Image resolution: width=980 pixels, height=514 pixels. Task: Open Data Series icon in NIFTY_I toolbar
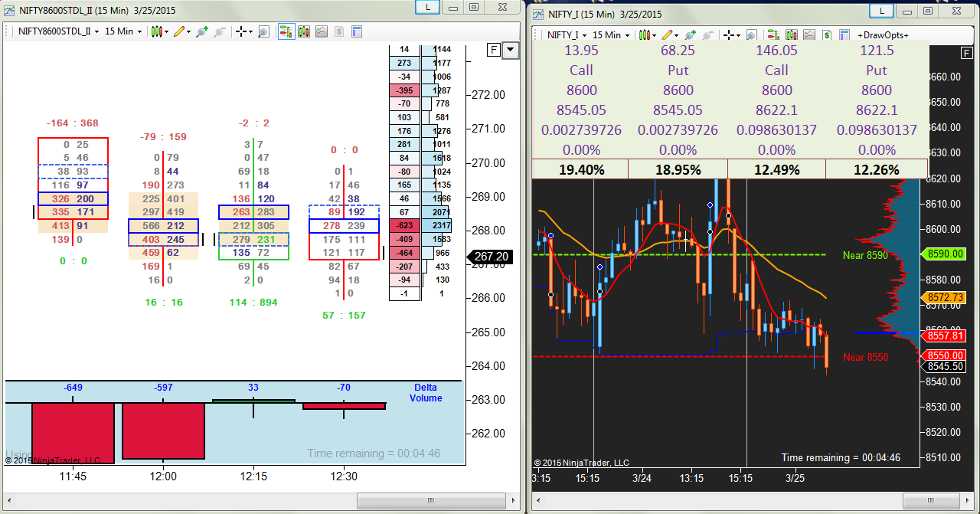[x=792, y=34]
